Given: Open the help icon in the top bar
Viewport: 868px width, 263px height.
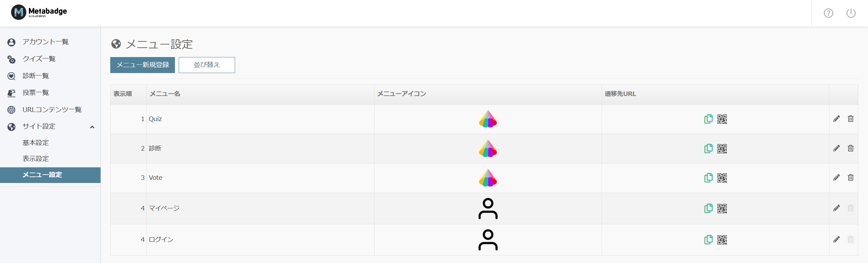Looking at the screenshot, I should [x=829, y=13].
